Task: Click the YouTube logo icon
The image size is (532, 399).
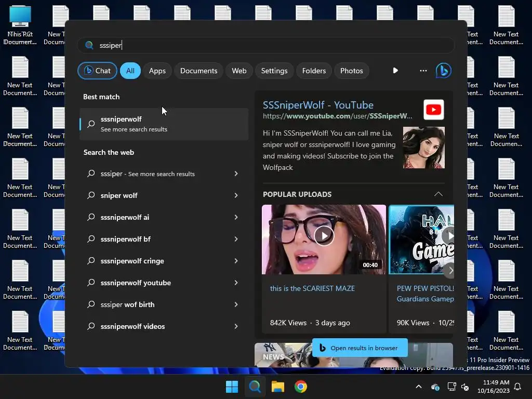Action: (x=434, y=110)
